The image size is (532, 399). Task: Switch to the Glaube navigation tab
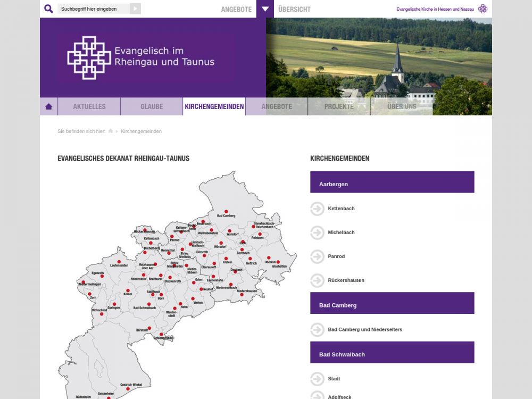coord(152,106)
